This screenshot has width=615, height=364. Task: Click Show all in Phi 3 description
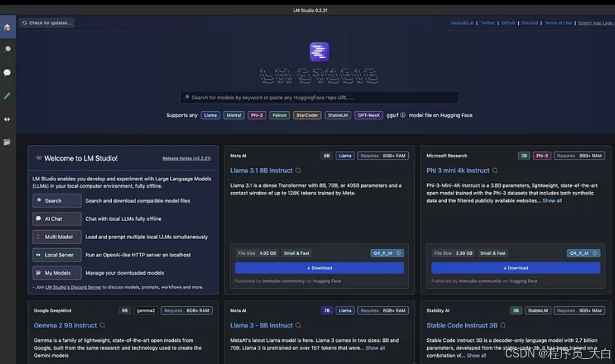point(552,201)
